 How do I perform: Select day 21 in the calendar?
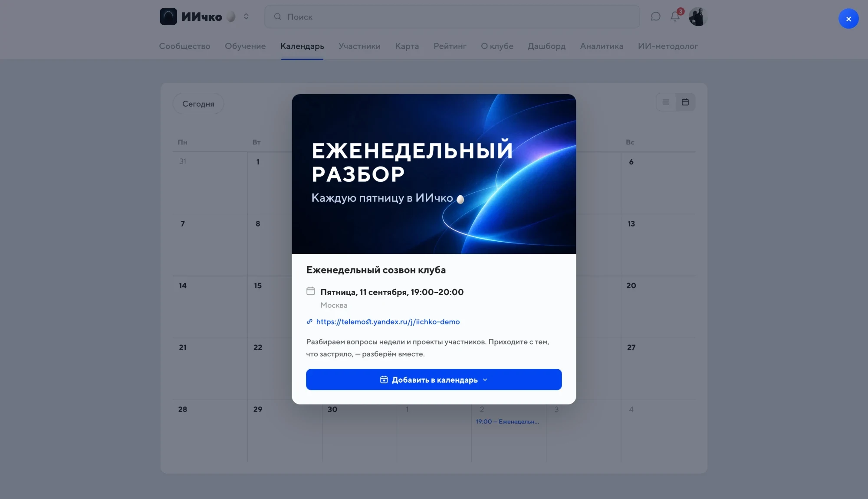pos(183,348)
